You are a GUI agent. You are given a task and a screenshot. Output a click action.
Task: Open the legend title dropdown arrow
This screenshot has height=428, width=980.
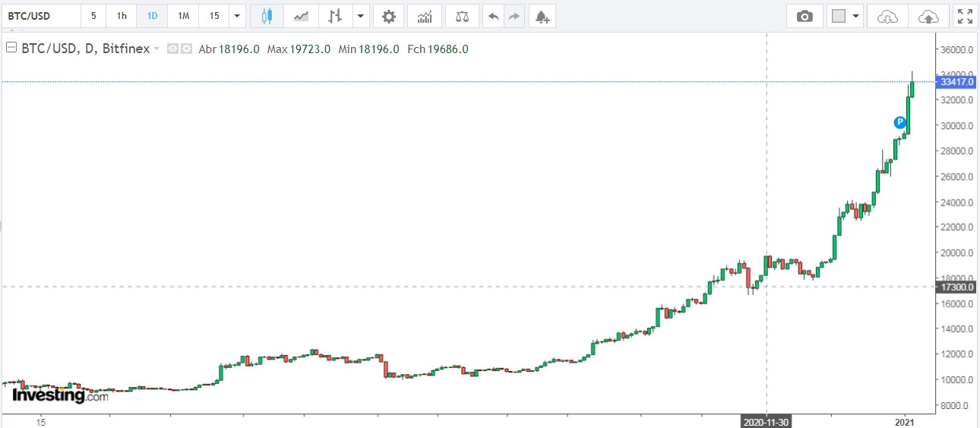pos(156,49)
